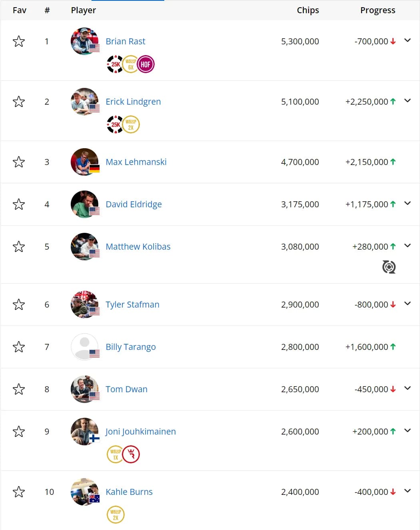Sort by the Progress column header
Image resolution: width=420 pixels, height=530 pixels.
pyautogui.click(x=378, y=10)
